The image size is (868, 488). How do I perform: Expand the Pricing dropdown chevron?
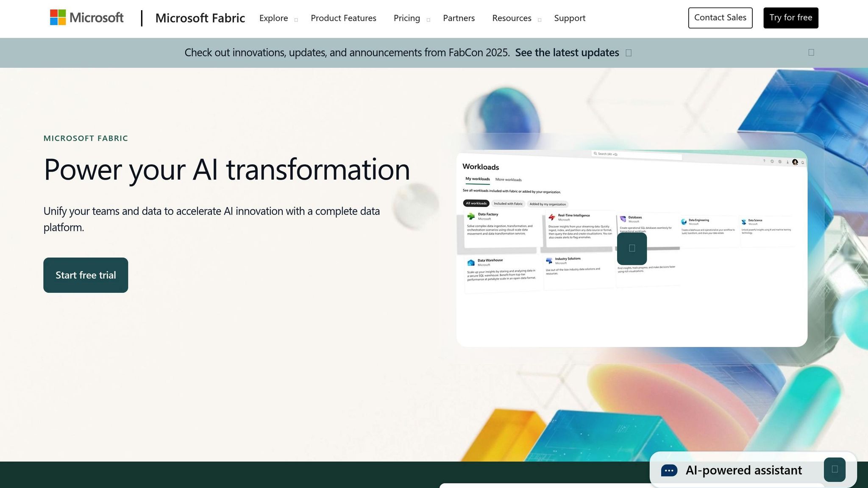pyautogui.click(x=428, y=20)
